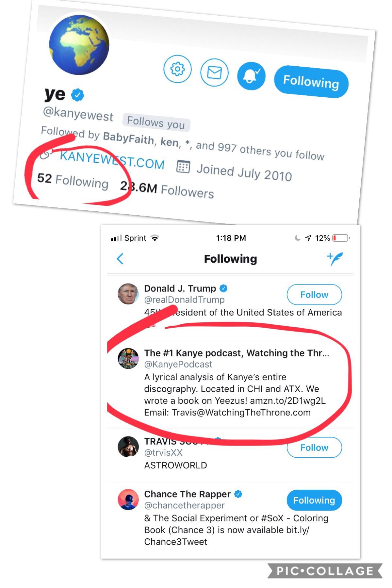Image resolution: width=392 pixels, height=588 pixels.
Task: Click the verified badge next to ye
Action: (77, 94)
